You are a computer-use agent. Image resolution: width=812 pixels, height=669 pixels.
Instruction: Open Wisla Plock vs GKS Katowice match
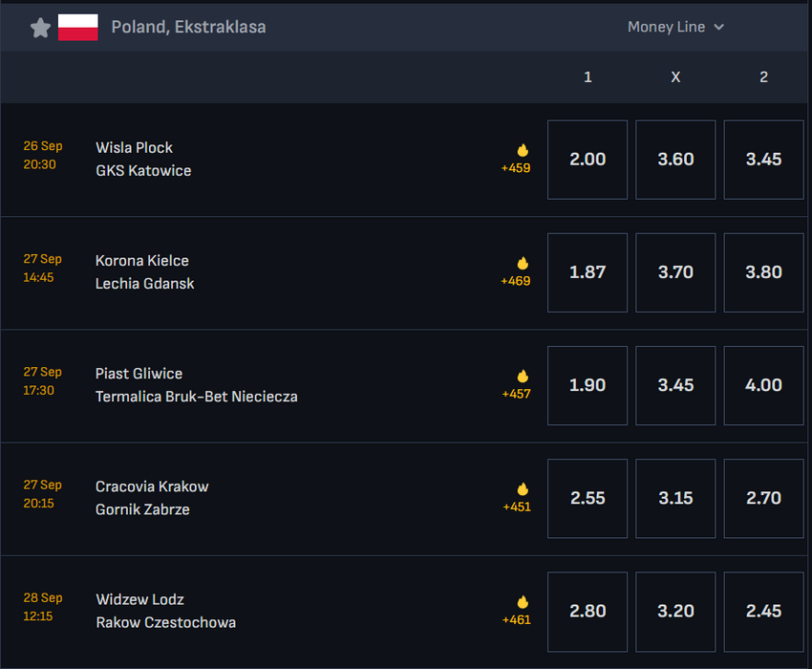(x=143, y=159)
